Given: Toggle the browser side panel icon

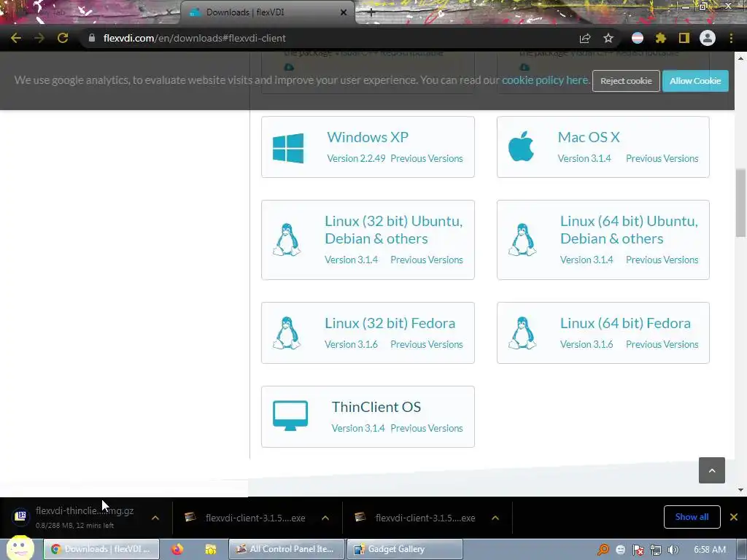Looking at the screenshot, I should point(684,38).
